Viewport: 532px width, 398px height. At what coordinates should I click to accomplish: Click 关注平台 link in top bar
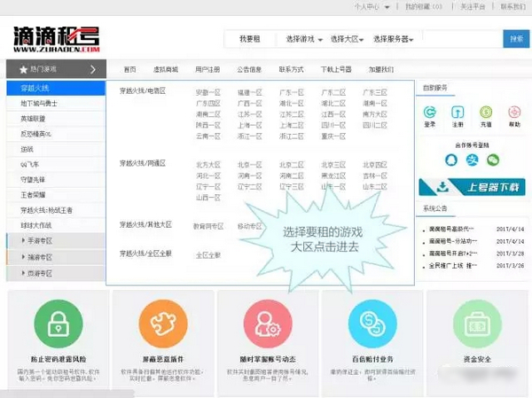click(x=473, y=6)
